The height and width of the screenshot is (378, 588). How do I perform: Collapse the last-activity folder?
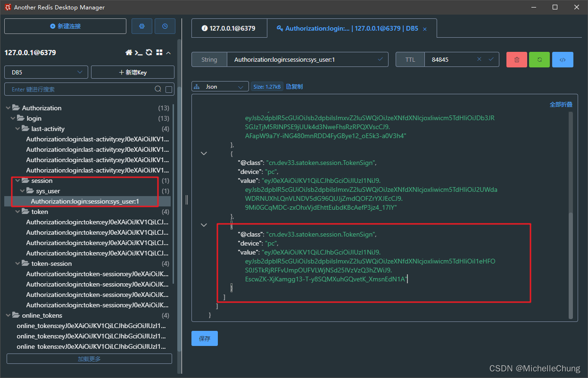point(17,129)
